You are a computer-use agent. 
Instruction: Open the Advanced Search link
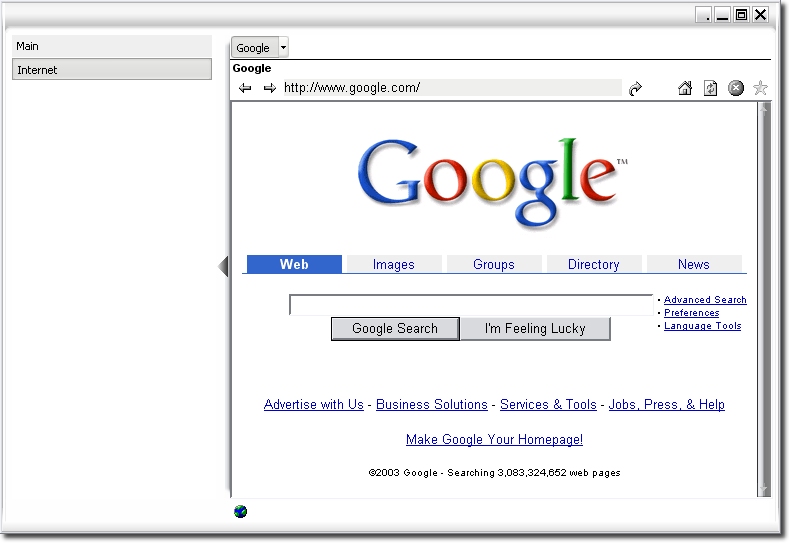point(705,299)
